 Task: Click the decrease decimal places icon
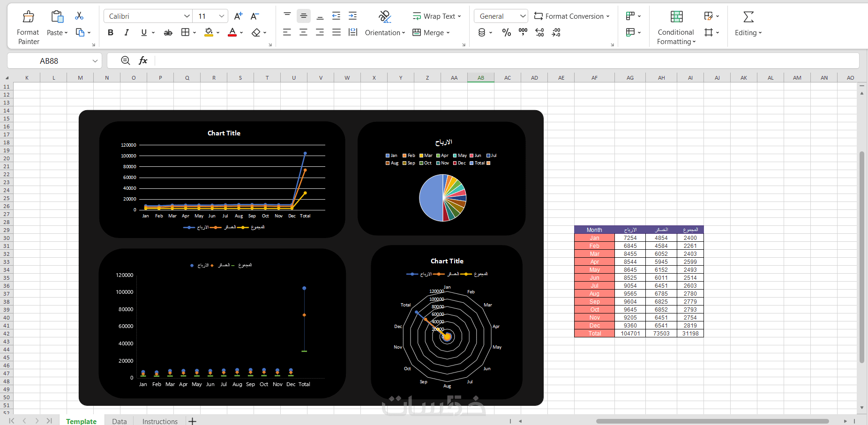(x=556, y=32)
